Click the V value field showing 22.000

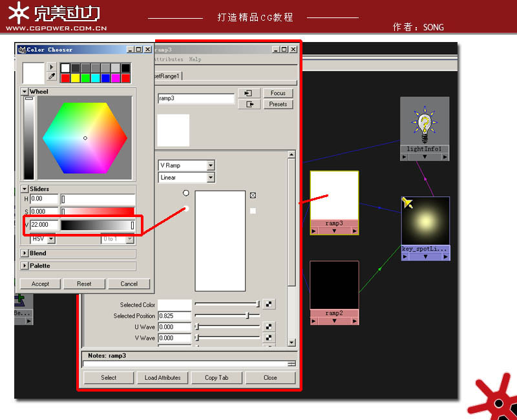tap(44, 225)
